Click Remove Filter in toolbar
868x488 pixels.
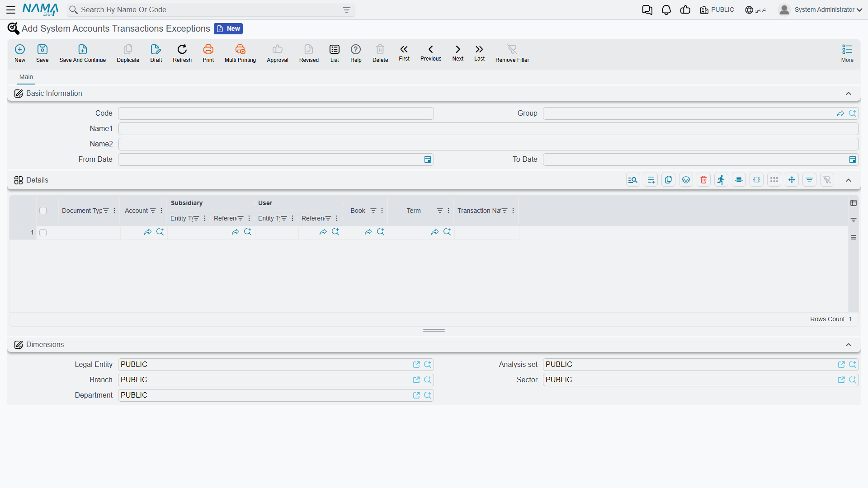512,53
